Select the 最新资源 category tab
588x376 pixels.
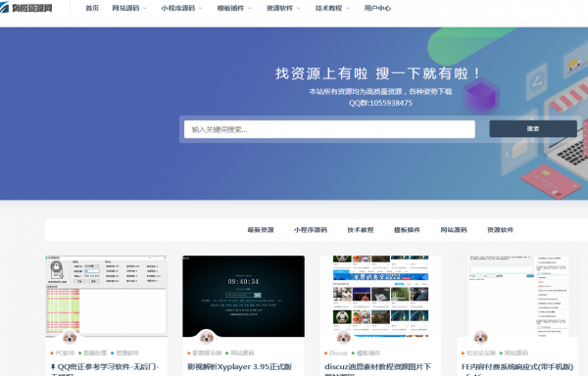[261, 229]
